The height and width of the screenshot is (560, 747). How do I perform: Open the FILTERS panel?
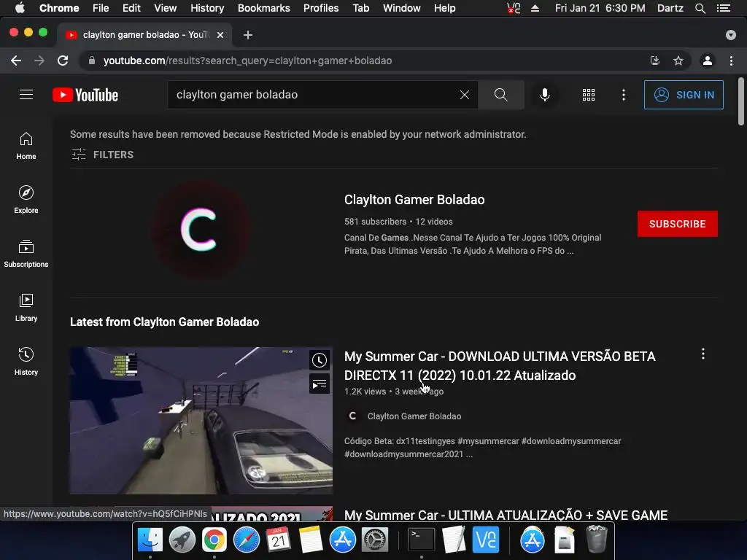click(x=102, y=155)
